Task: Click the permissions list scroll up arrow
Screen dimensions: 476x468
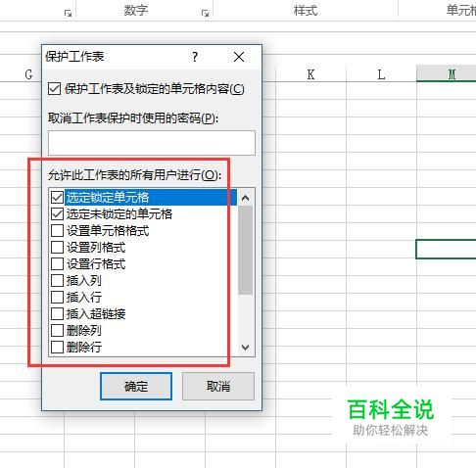Action: (245, 198)
